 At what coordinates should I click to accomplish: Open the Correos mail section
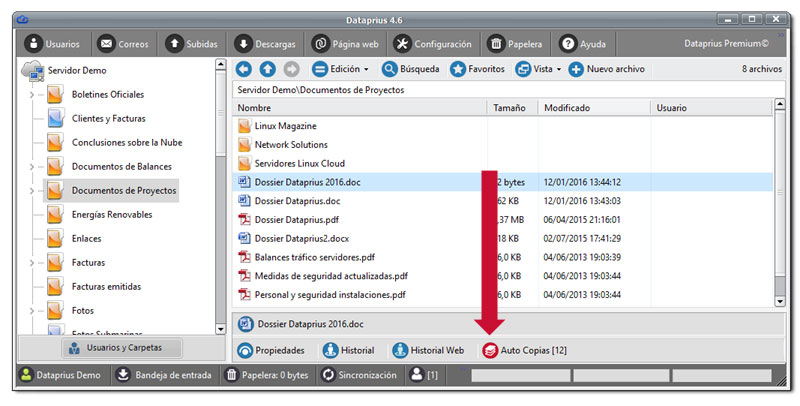pos(123,44)
